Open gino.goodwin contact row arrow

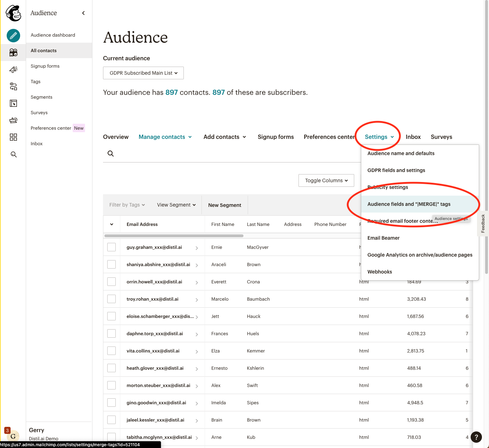coord(197,404)
